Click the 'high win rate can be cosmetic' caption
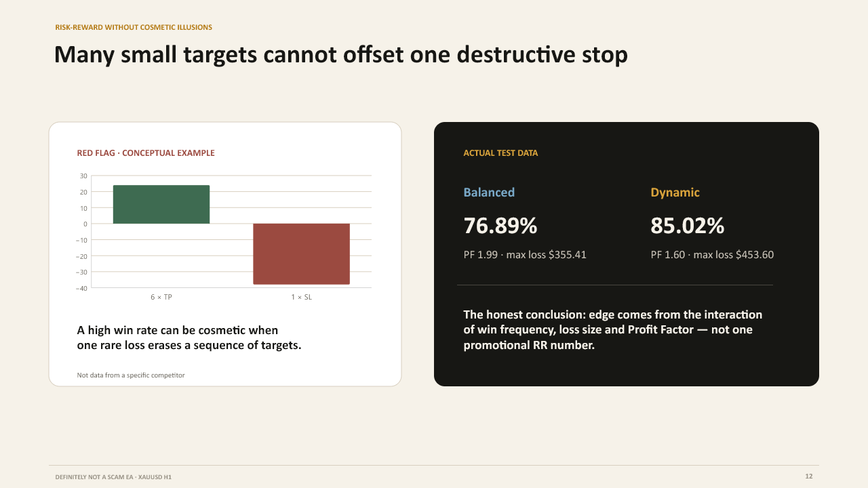 [x=189, y=338]
